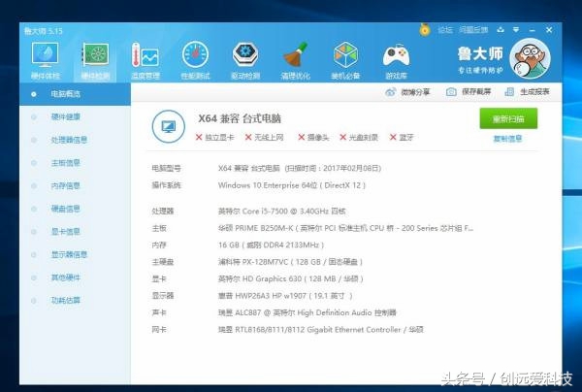Open 其他硬件 other hardware
This screenshot has height=392, width=582.
click(x=75, y=278)
